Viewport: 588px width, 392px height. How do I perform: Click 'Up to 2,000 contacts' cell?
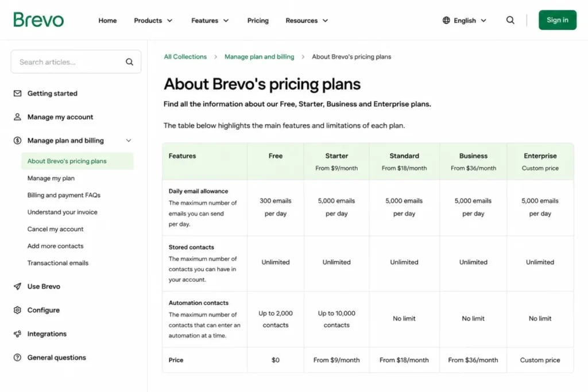[276, 319]
